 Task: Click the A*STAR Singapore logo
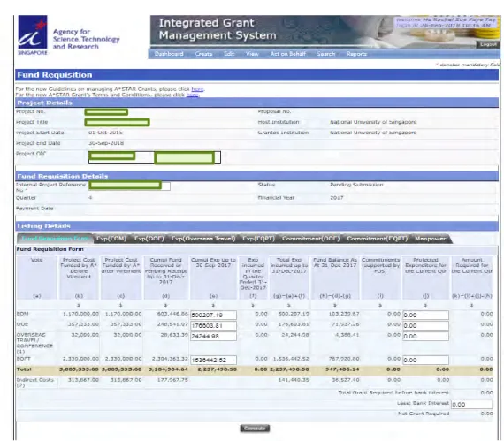click(33, 35)
